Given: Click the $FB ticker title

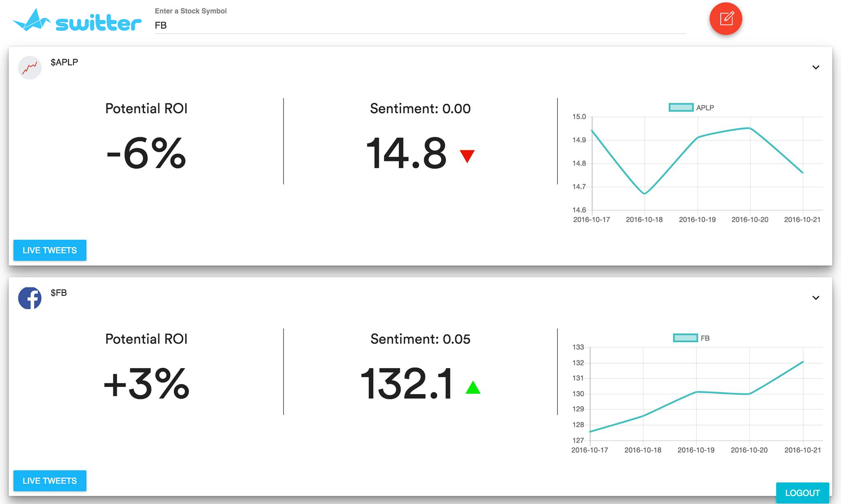Looking at the screenshot, I should click(x=59, y=293).
